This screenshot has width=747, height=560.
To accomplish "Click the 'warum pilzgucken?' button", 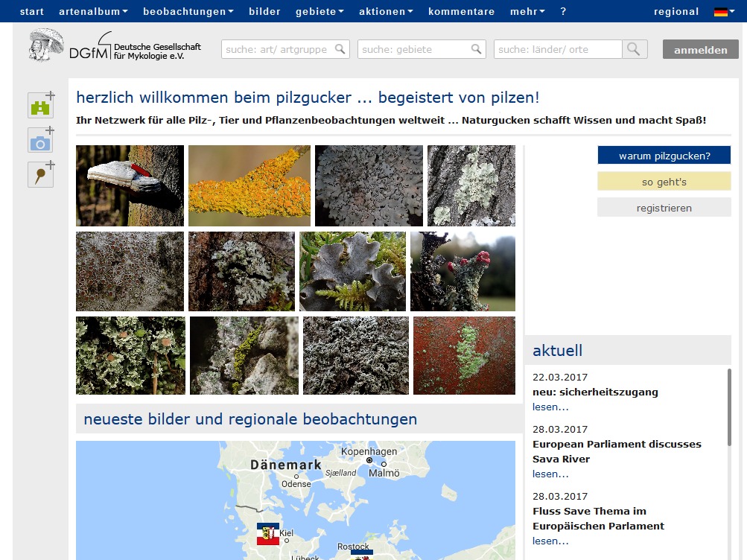I will click(664, 156).
